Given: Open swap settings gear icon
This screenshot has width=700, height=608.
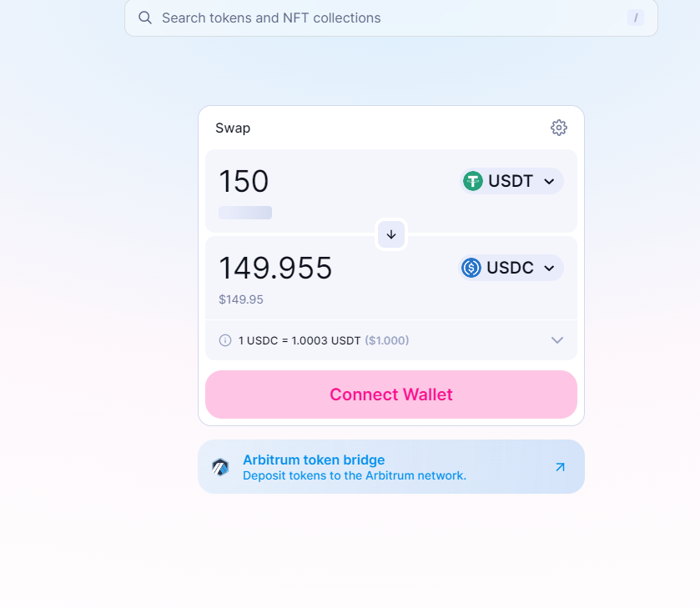Looking at the screenshot, I should (558, 128).
